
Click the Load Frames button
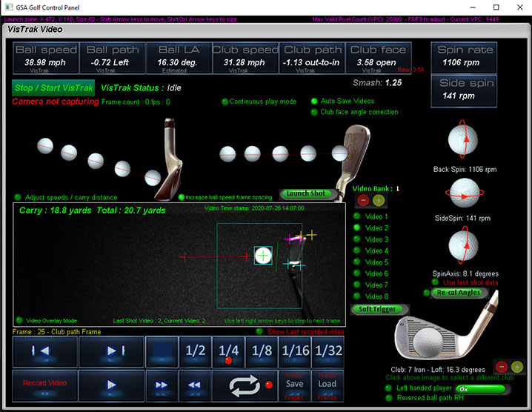click(327, 385)
